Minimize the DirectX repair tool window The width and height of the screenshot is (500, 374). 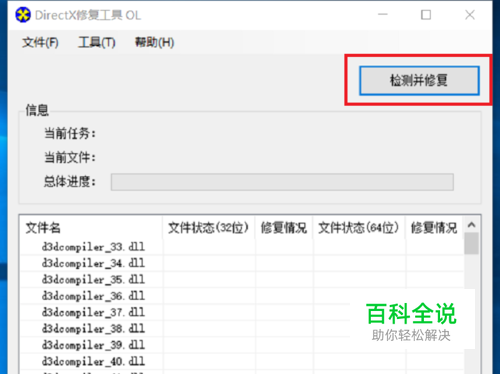click(383, 15)
